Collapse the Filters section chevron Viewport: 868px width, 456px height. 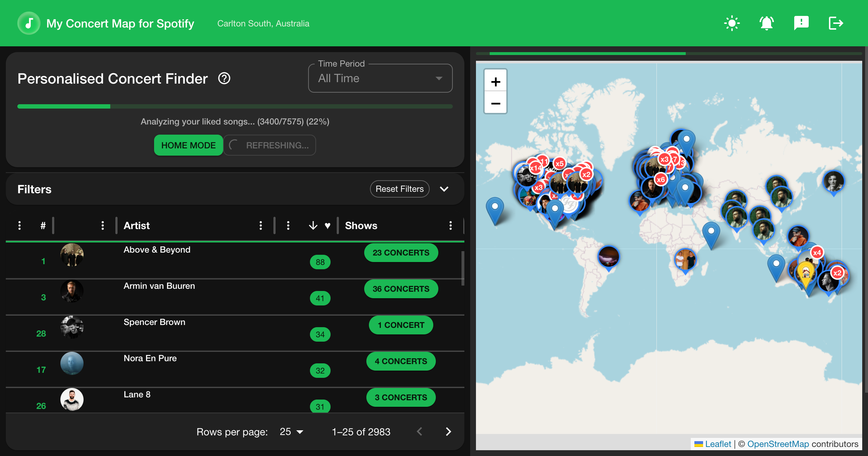click(x=444, y=189)
